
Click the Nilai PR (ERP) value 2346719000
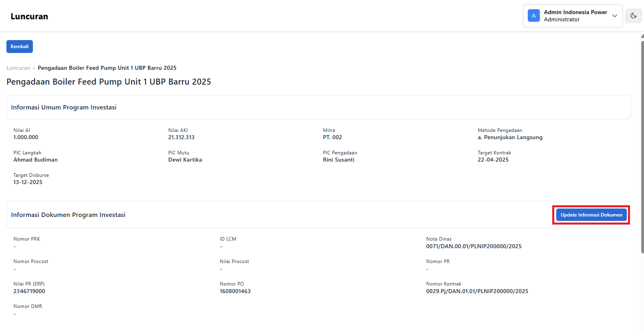[29, 291]
